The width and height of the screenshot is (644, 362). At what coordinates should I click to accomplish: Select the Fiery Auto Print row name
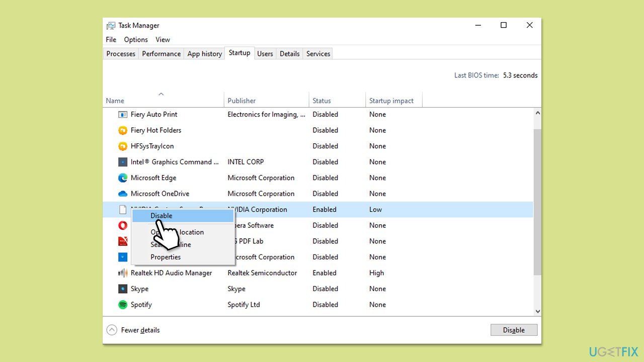154,115
